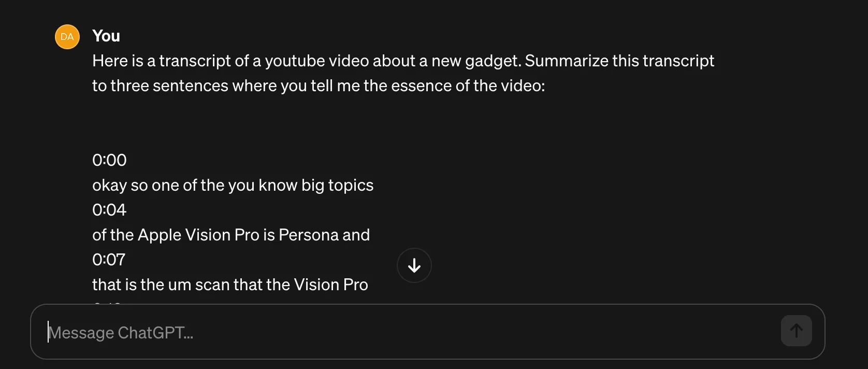
Task: Click the line starting with okay so one
Action: pos(233,185)
